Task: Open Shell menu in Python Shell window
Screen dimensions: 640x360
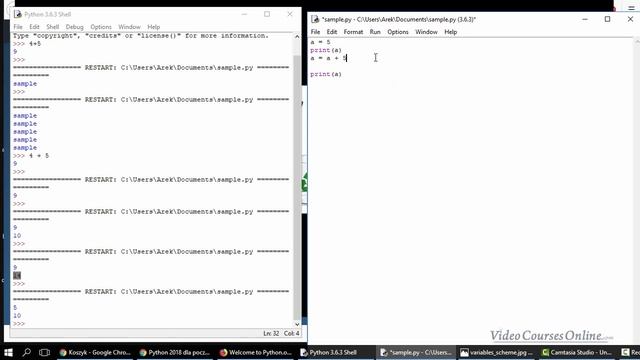Action: click(x=53, y=27)
